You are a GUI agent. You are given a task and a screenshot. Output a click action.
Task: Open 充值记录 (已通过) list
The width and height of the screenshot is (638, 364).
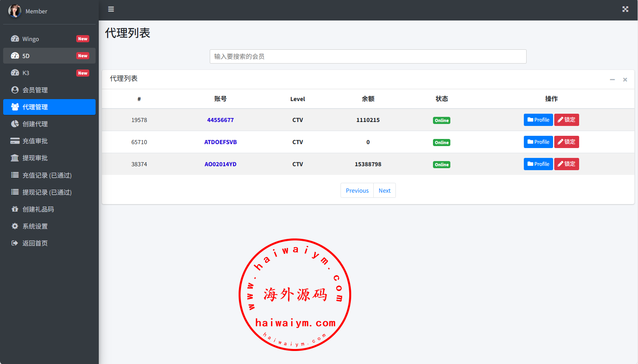click(47, 175)
